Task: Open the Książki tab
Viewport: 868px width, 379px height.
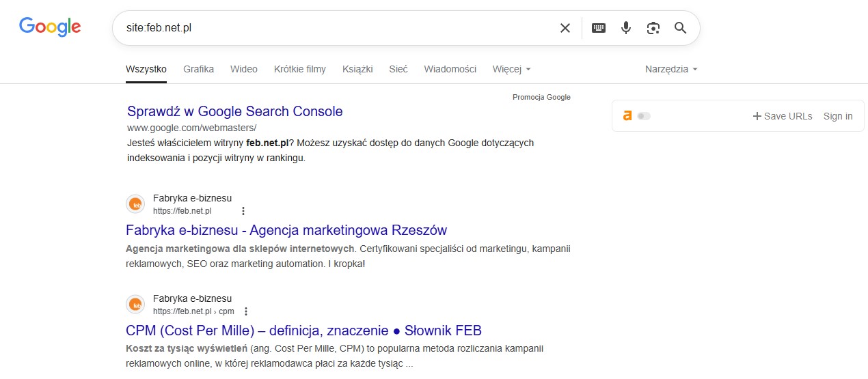Action: pyautogui.click(x=357, y=69)
